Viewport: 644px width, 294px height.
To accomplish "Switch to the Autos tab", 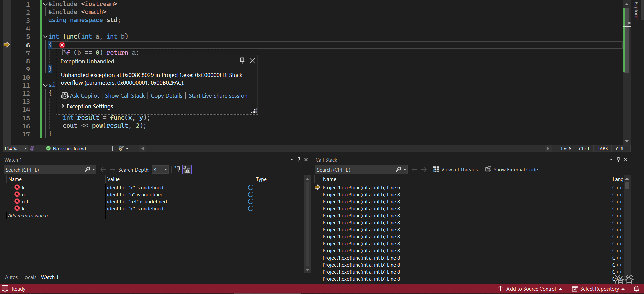I will [x=11, y=277].
